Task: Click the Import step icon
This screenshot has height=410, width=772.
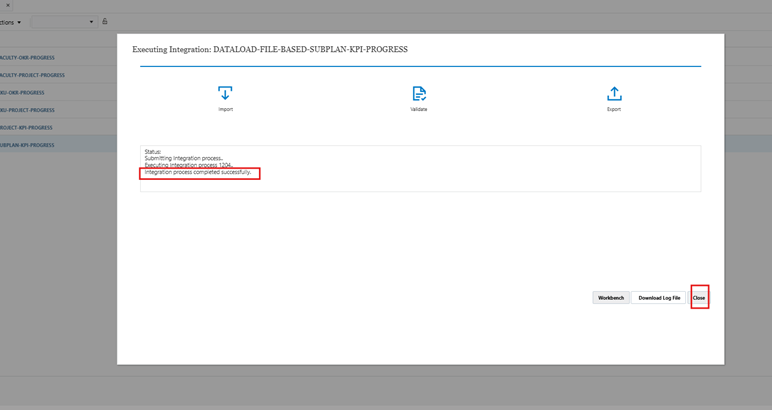Action: coord(225,93)
